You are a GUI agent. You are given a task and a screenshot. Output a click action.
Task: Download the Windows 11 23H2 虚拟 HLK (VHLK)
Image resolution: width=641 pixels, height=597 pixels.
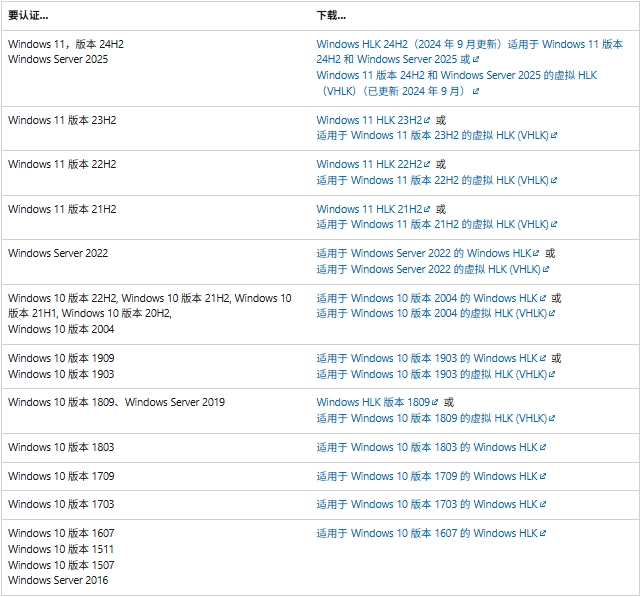click(x=432, y=135)
